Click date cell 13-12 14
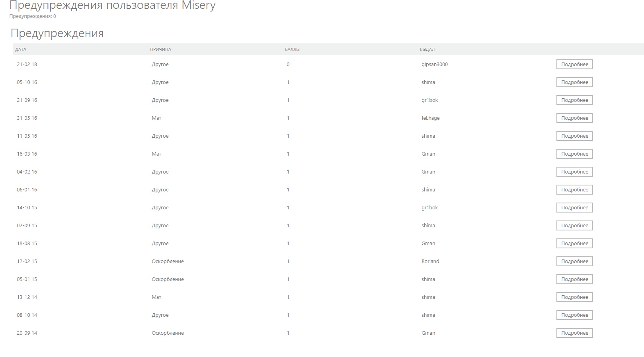 [x=27, y=297]
